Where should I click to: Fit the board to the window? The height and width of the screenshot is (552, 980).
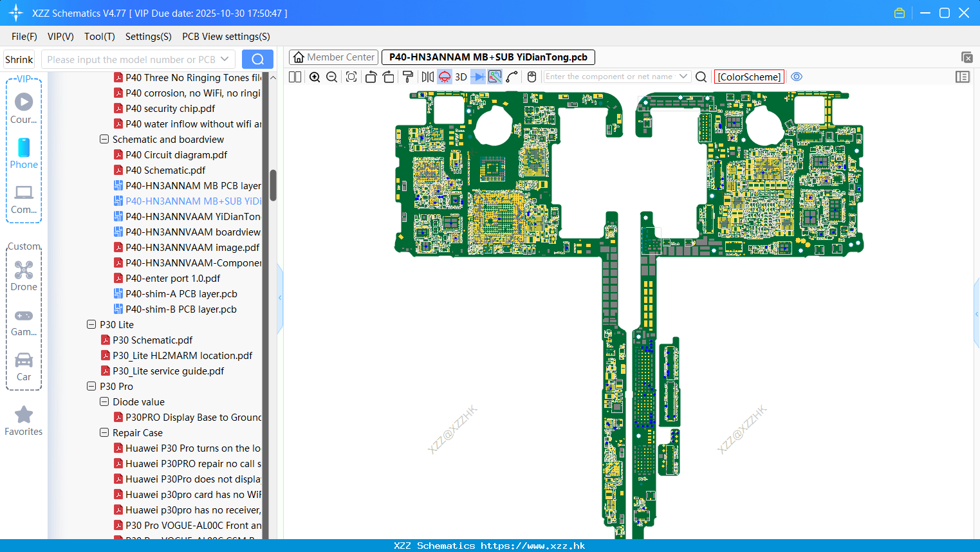pyautogui.click(x=351, y=77)
